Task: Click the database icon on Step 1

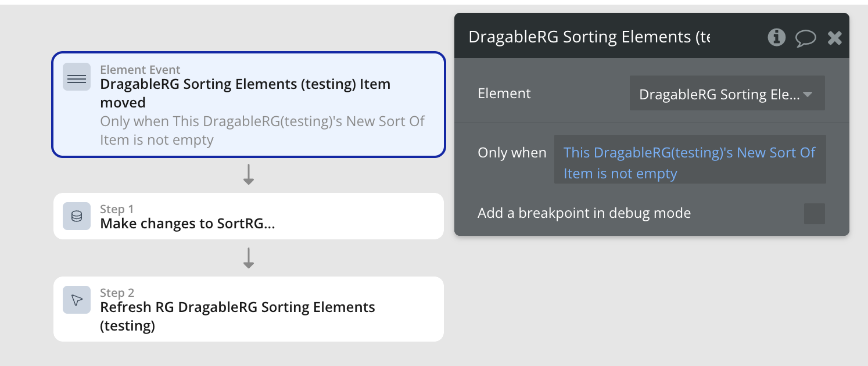Action: pyautogui.click(x=77, y=216)
